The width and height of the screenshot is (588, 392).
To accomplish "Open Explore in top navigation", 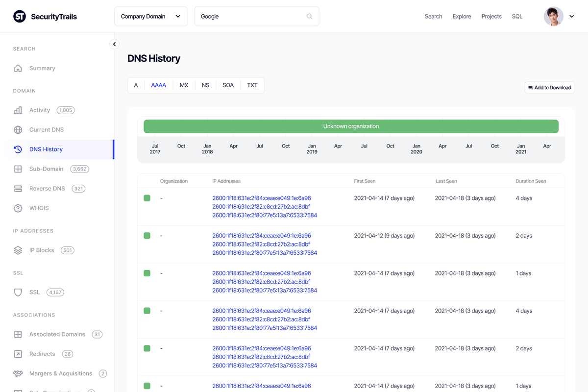I will (x=462, y=17).
